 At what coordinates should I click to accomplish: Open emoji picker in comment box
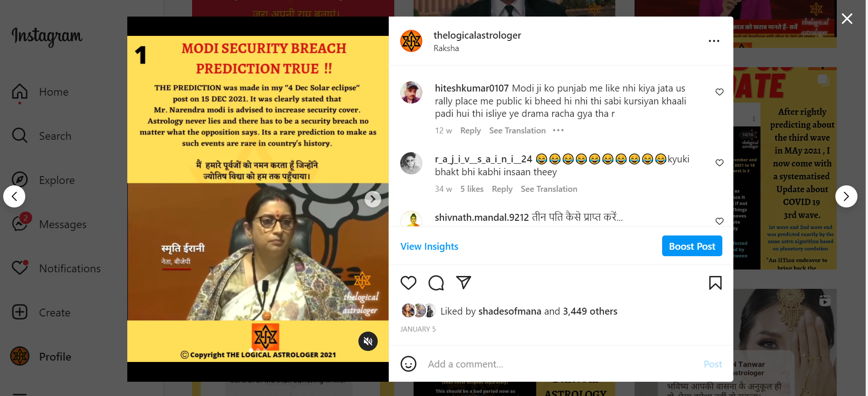[x=408, y=364]
